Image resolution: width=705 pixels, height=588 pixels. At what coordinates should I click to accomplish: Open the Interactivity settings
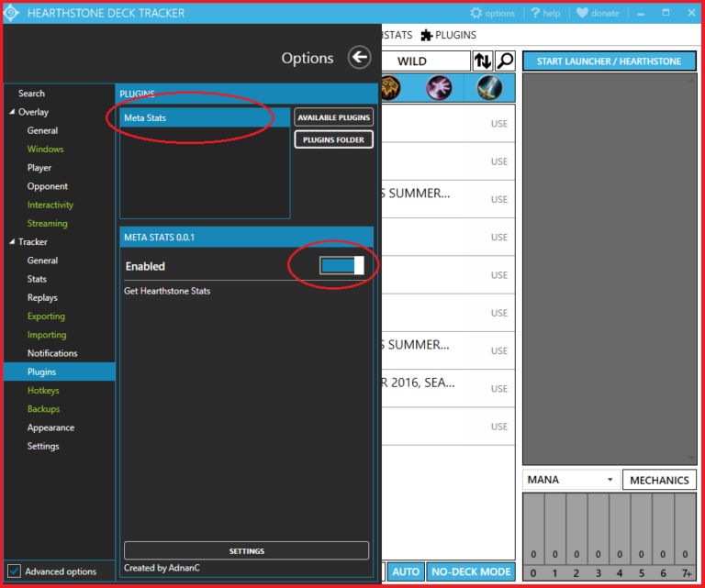coord(50,205)
